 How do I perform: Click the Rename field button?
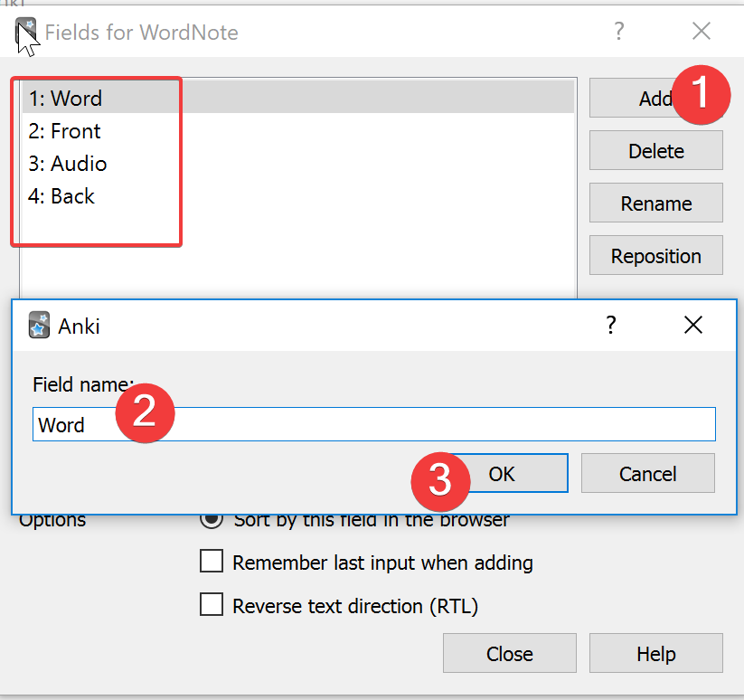655,203
